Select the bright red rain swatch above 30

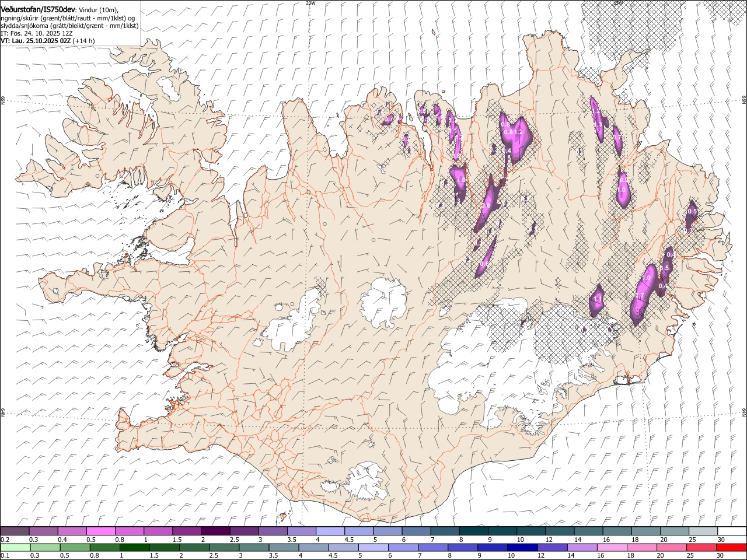[x=731, y=547]
